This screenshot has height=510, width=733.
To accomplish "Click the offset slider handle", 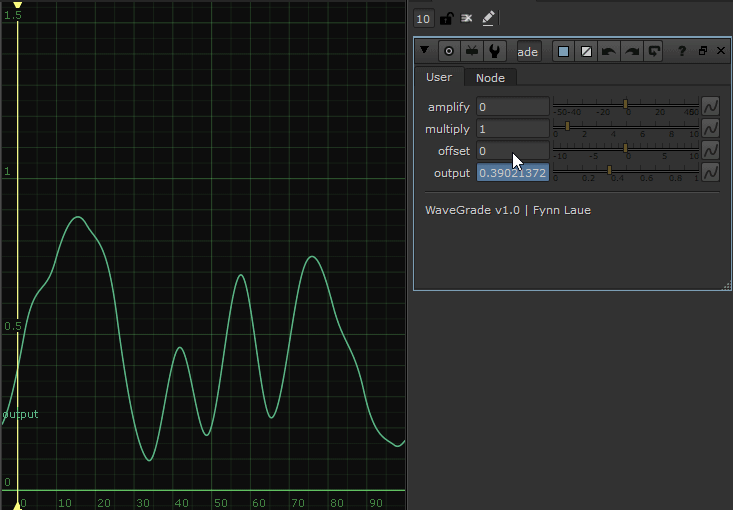I will (x=626, y=148).
